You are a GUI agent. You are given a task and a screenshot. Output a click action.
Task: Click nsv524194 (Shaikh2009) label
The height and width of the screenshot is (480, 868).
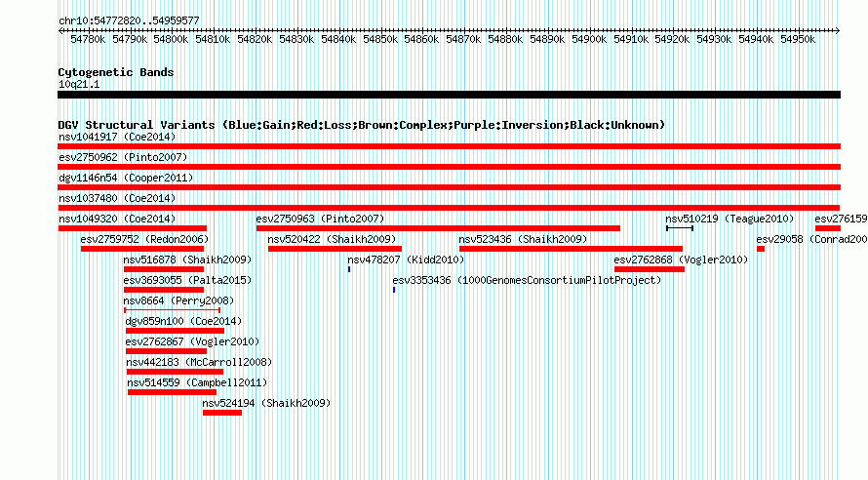266,403
